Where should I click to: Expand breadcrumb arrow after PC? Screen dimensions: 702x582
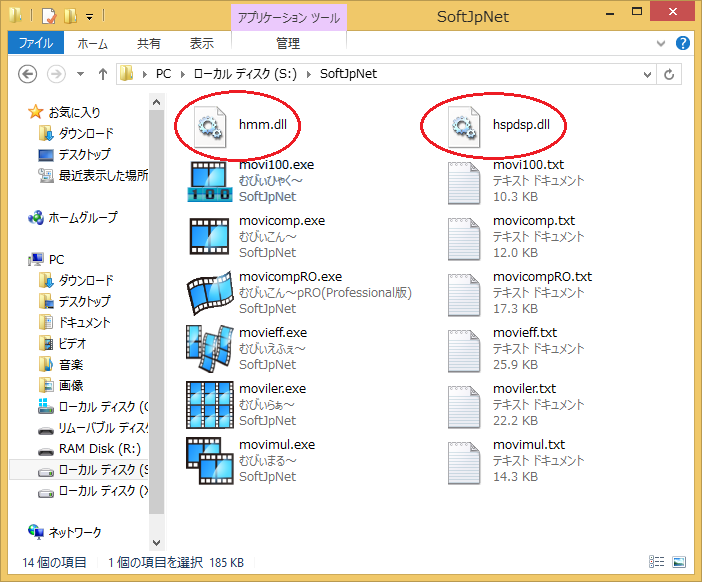(x=183, y=74)
